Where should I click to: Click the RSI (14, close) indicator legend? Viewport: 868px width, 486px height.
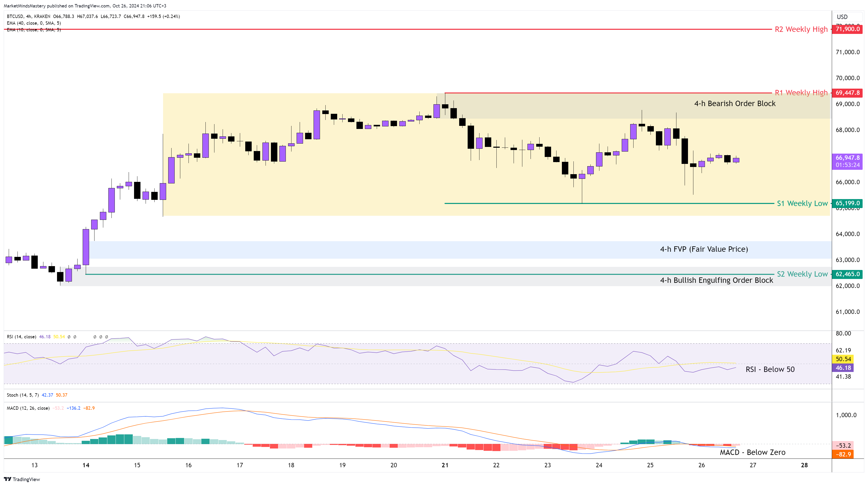coord(22,337)
